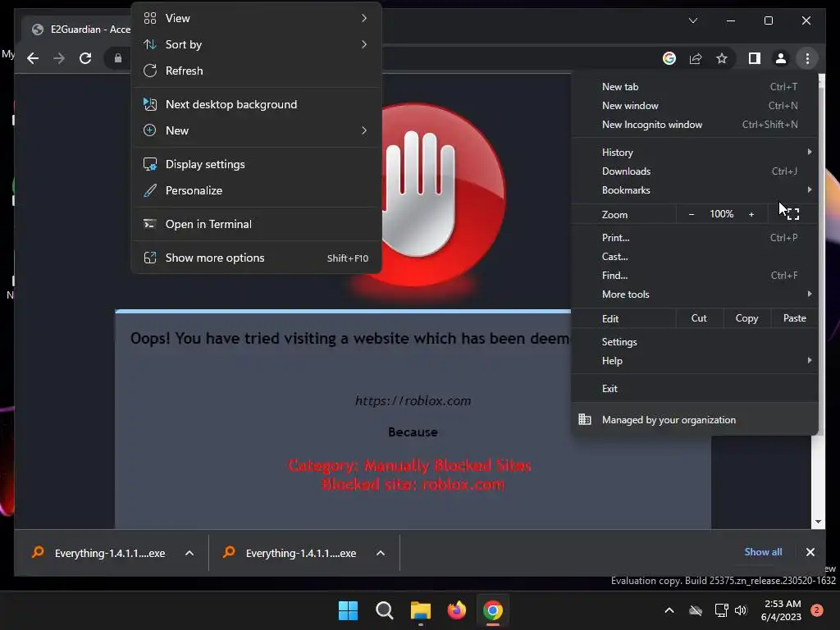This screenshot has width=840, height=630.
Task: Increase zoom with the plus button
Action: tap(751, 214)
